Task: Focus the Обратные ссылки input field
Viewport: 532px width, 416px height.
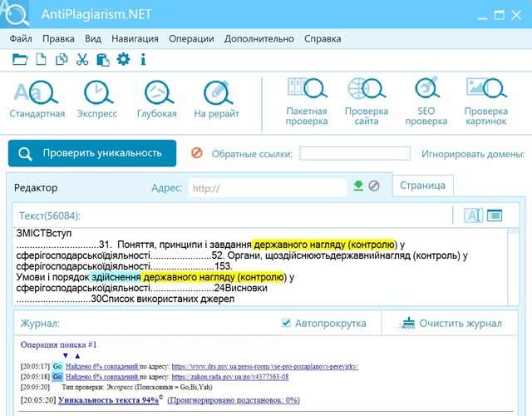Action: click(355, 153)
